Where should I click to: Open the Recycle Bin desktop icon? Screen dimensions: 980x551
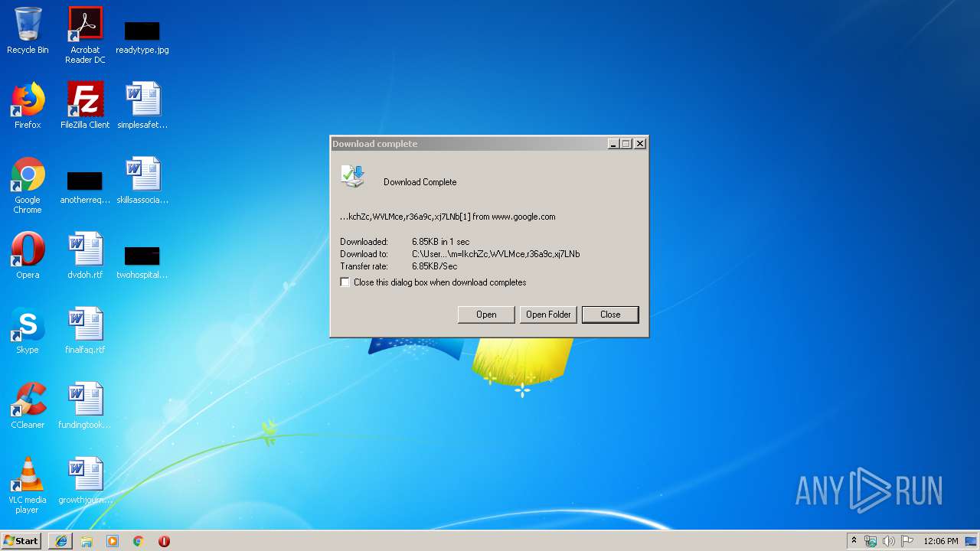pos(28,31)
